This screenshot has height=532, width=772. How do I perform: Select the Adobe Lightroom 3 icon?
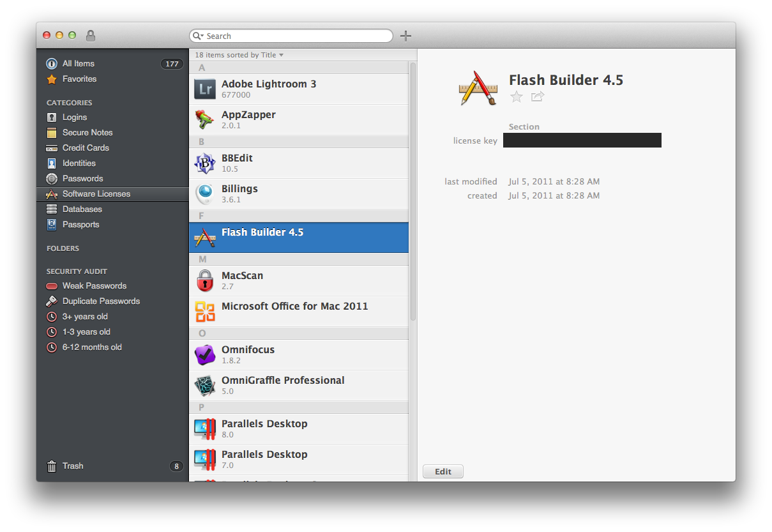coord(205,89)
